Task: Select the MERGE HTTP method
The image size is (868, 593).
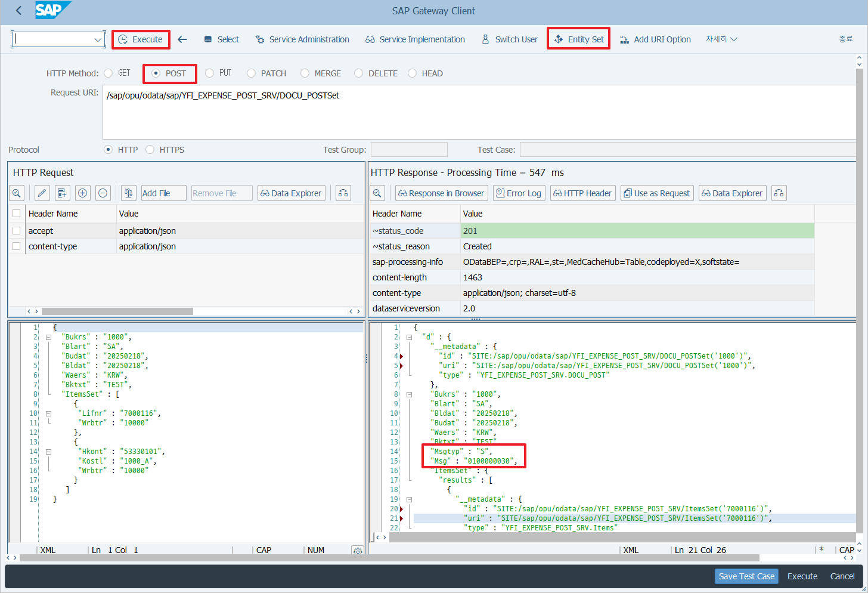Action: coord(305,73)
